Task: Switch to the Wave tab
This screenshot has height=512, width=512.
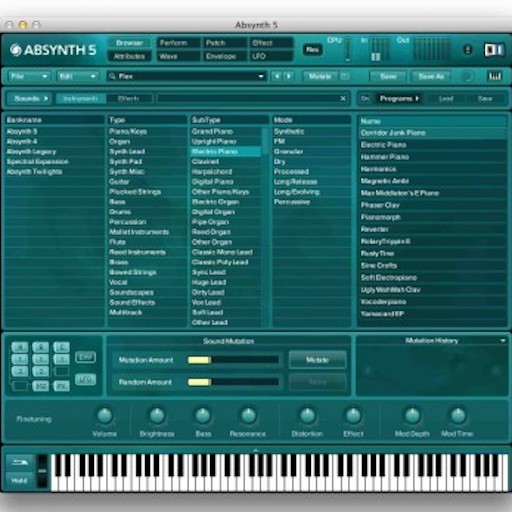Action: [179, 56]
